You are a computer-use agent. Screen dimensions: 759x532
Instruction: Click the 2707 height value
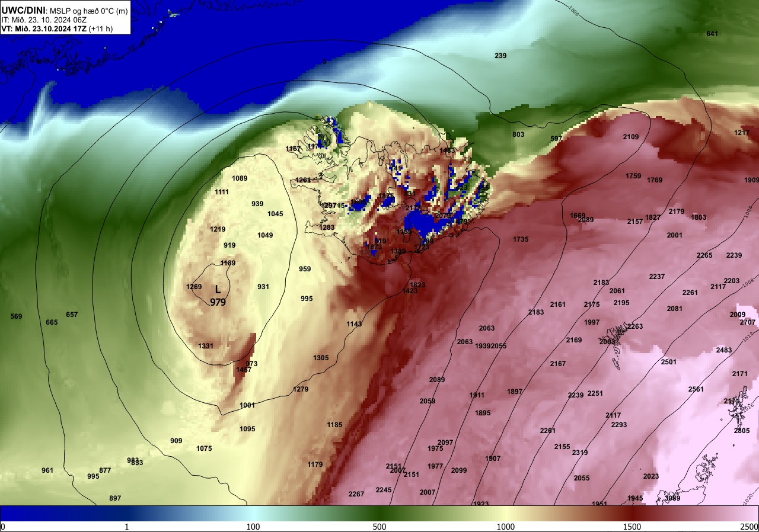pyautogui.click(x=748, y=322)
